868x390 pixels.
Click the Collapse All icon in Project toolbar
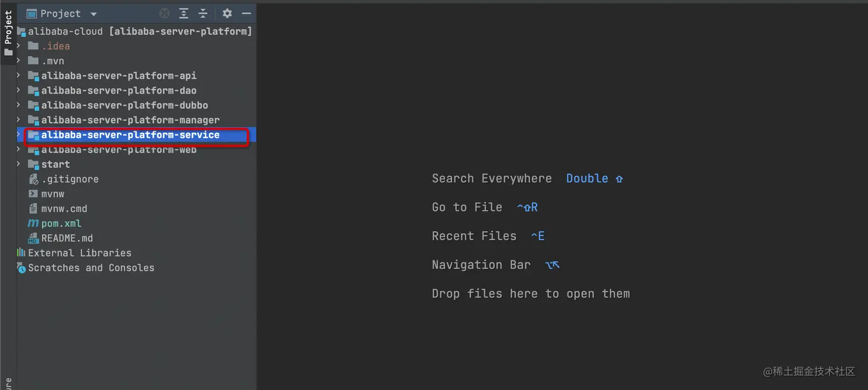203,14
